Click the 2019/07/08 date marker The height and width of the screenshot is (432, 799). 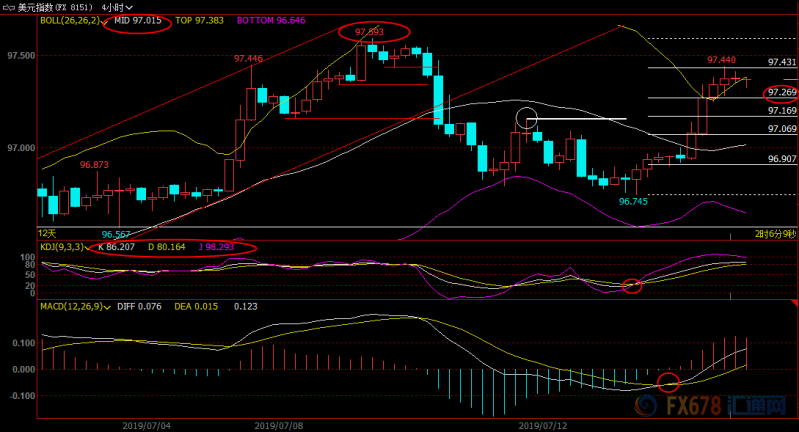coord(279,425)
